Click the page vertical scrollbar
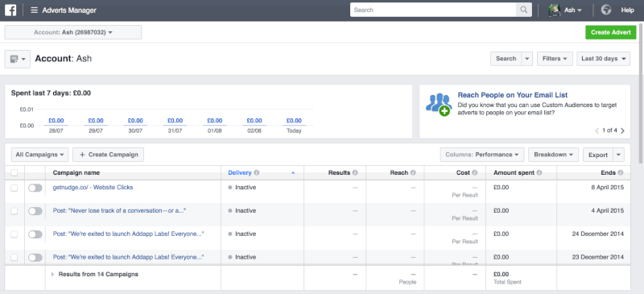644x294 pixels. [x=642, y=93]
